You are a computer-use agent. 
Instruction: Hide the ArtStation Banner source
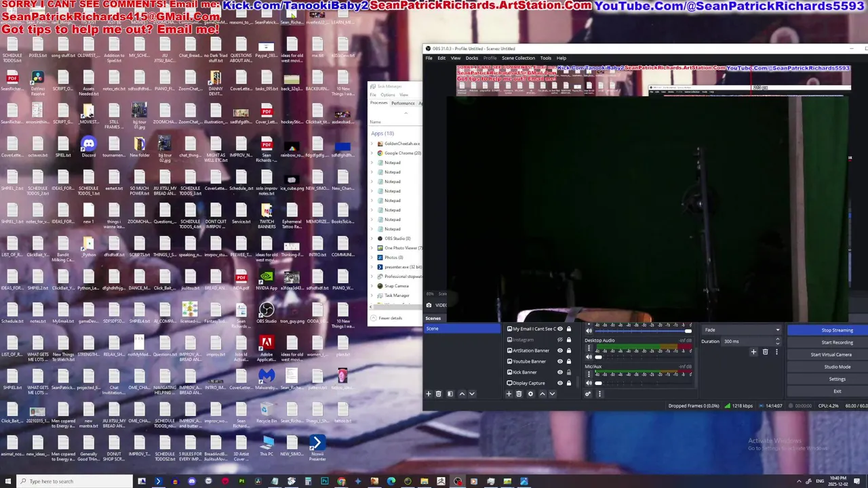tap(560, 350)
